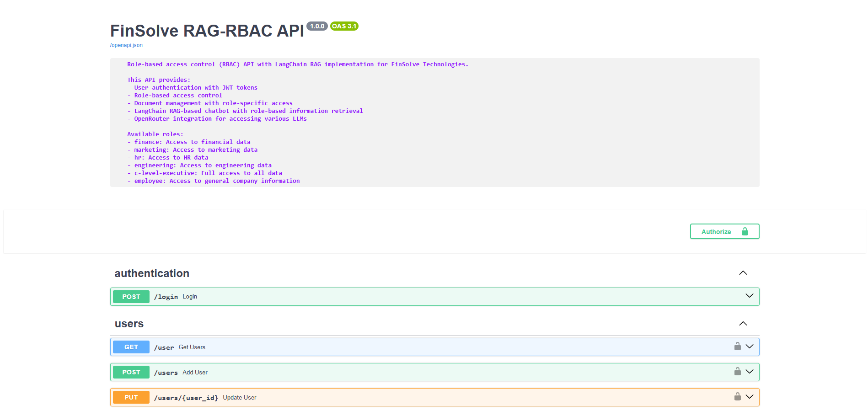
Task: Click the GET method badge for /user
Action: [131, 347]
